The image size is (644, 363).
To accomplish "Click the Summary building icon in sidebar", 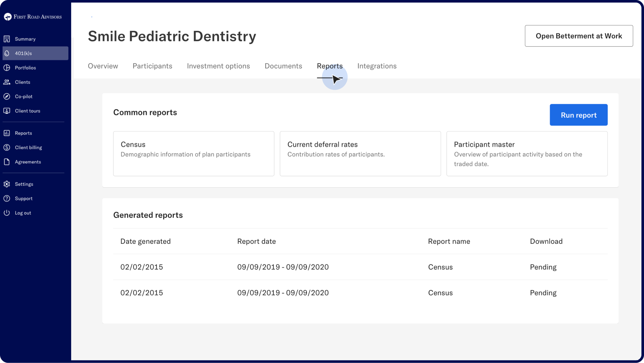I will coord(7,39).
